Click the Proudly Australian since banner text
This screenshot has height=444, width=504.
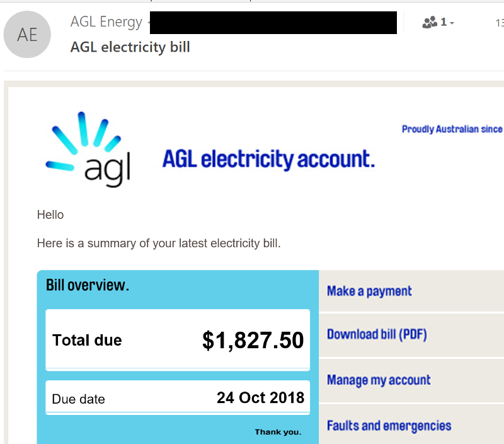tap(452, 129)
